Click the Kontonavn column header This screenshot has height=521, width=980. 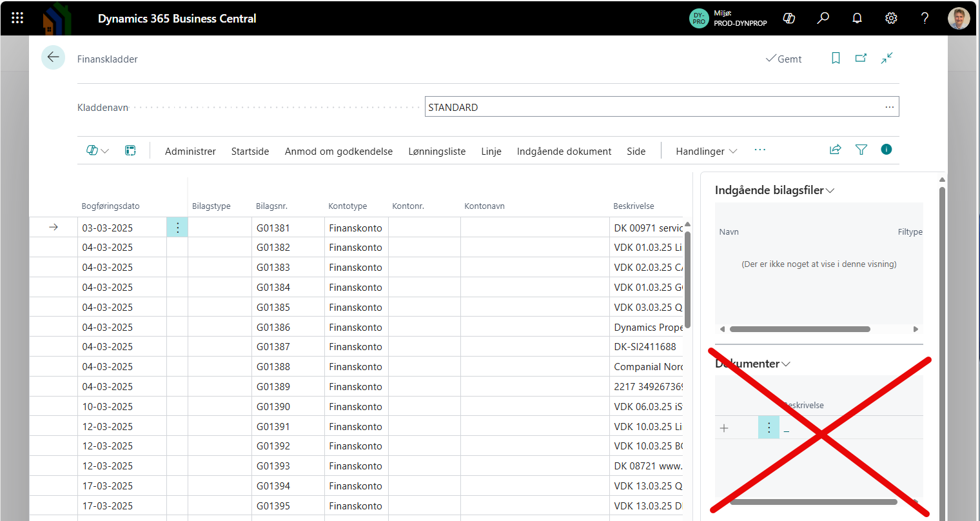pyautogui.click(x=484, y=206)
